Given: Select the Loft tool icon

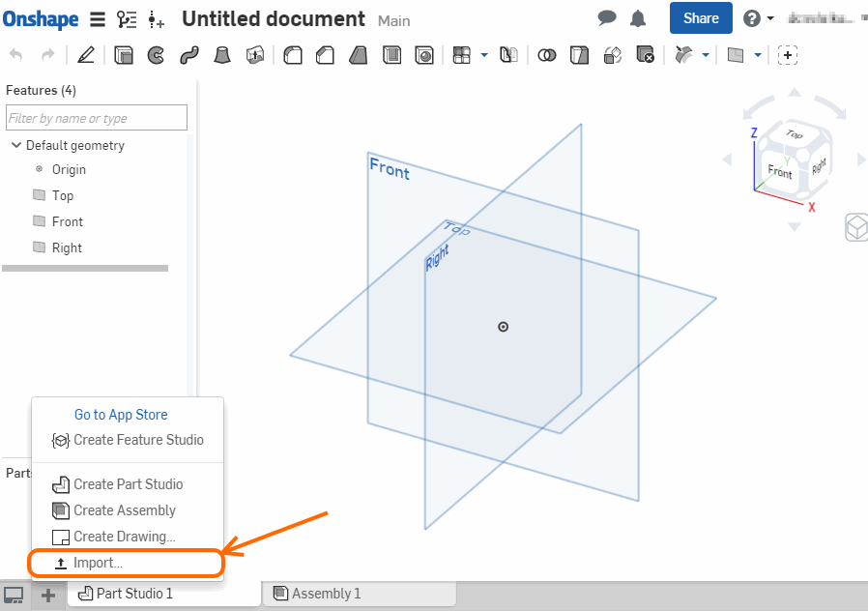Looking at the screenshot, I should click(x=222, y=55).
